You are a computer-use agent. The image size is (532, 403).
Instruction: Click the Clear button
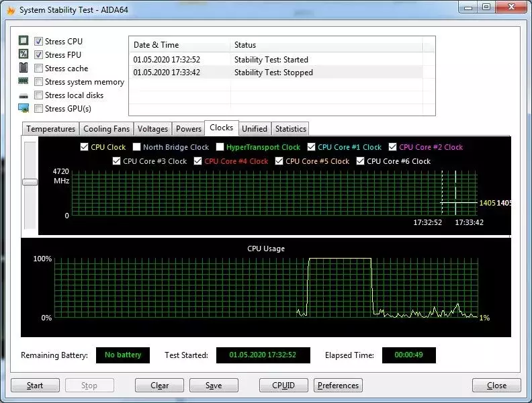pos(159,386)
